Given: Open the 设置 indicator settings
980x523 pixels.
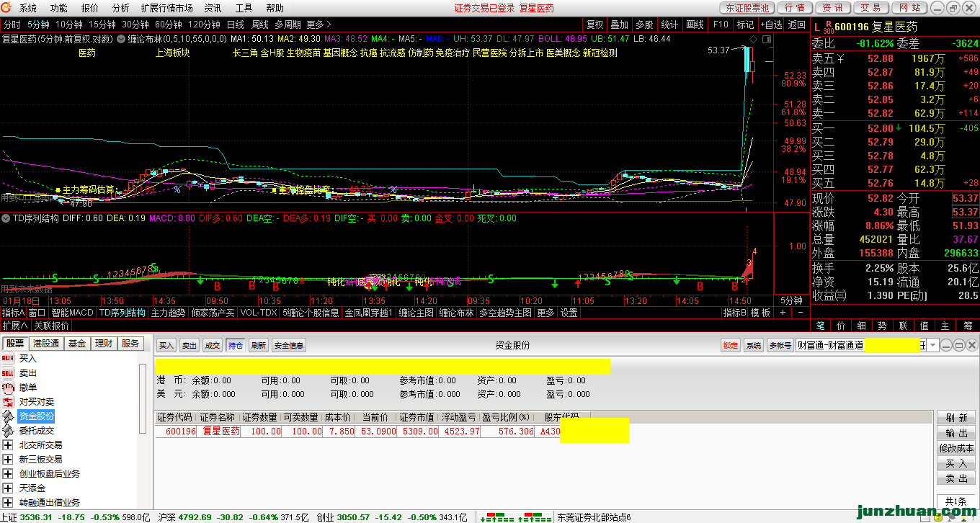Looking at the screenshot, I should click(569, 313).
